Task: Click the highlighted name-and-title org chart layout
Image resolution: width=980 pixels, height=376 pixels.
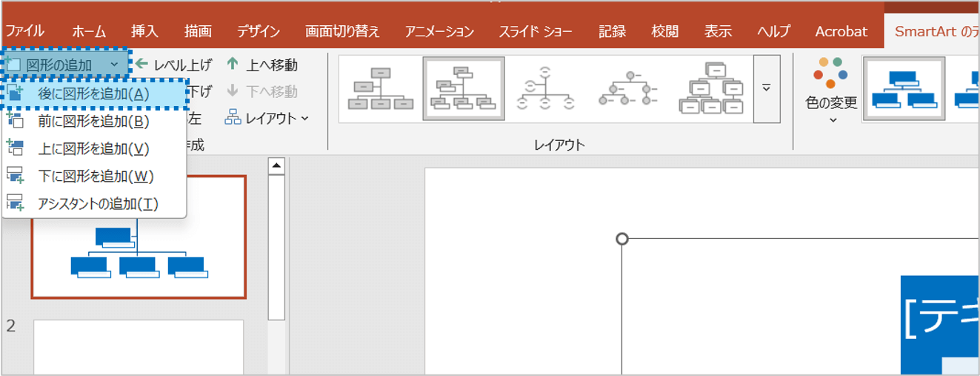Action: (x=464, y=89)
